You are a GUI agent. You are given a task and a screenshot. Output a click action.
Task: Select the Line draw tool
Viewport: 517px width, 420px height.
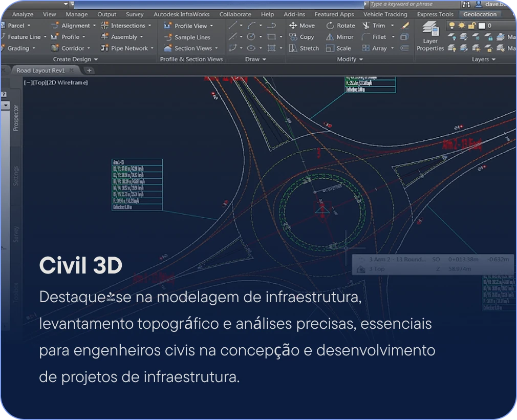click(233, 25)
